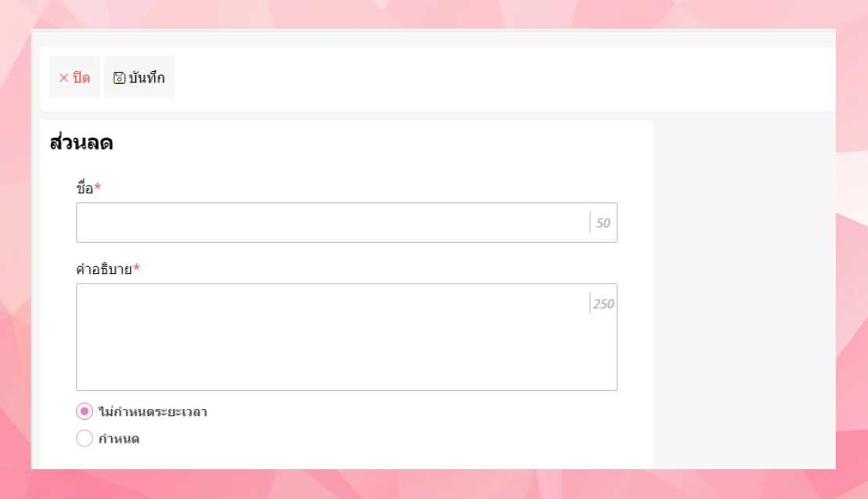Click the red asterisk next to คำอธิบาย
The width and height of the screenshot is (868, 499).
136,269
